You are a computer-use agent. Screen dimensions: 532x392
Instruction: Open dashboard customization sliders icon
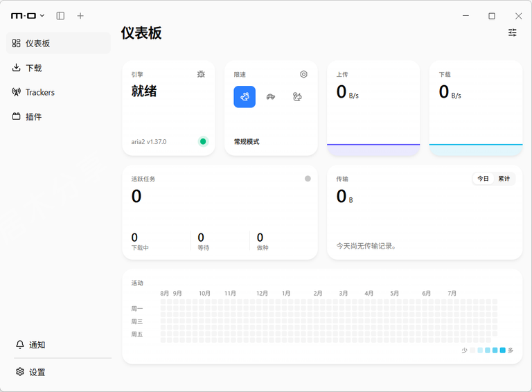[x=513, y=33]
